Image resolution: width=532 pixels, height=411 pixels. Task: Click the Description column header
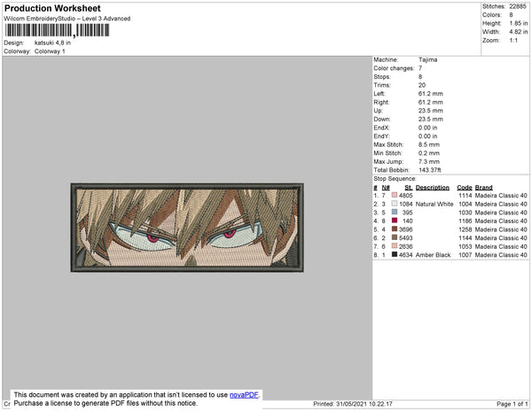click(x=433, y=188)
